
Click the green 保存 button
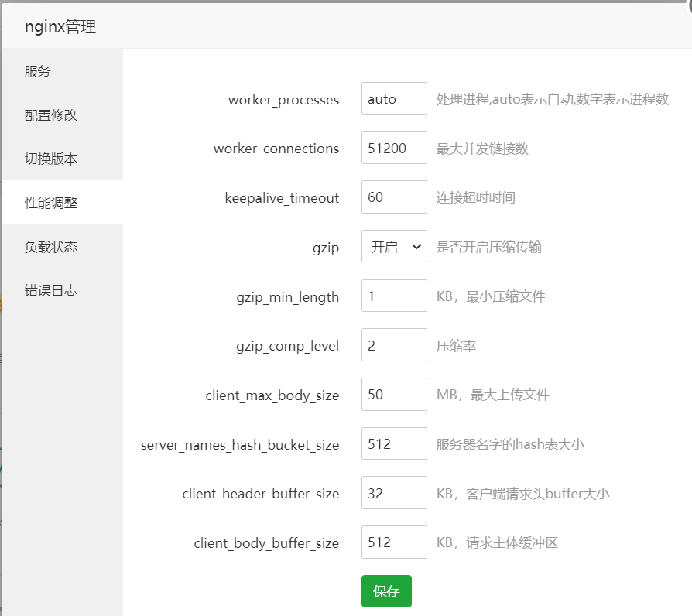[386, 590]
